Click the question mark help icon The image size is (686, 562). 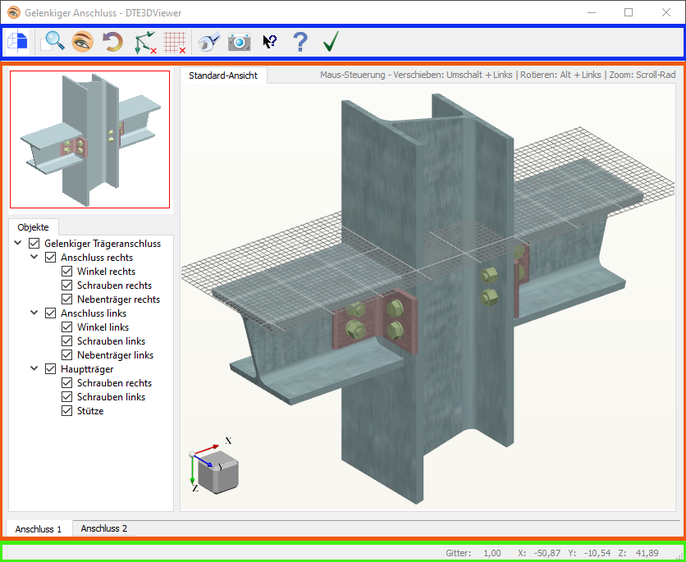(300, 42)
